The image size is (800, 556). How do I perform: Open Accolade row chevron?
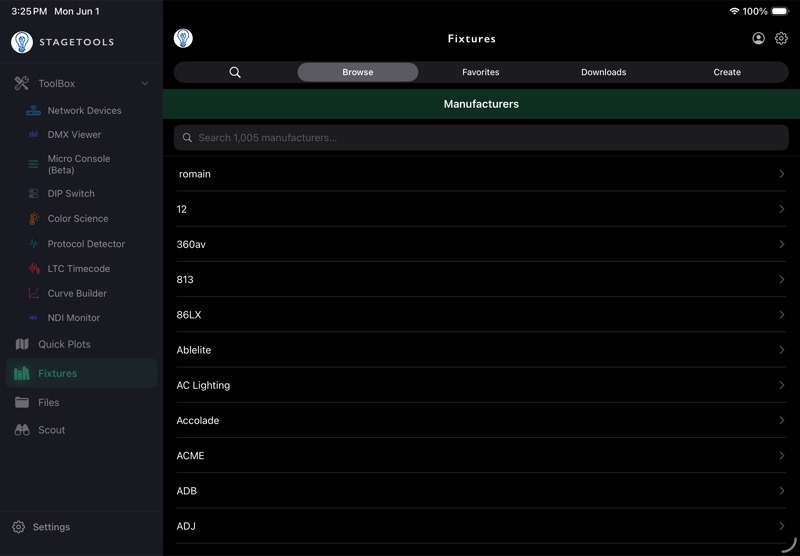782,420
